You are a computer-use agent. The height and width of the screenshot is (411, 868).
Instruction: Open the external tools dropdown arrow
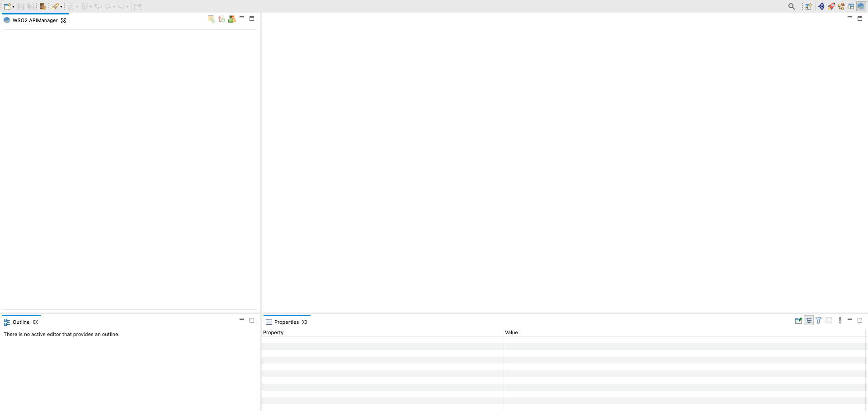(x=61, y=6)
